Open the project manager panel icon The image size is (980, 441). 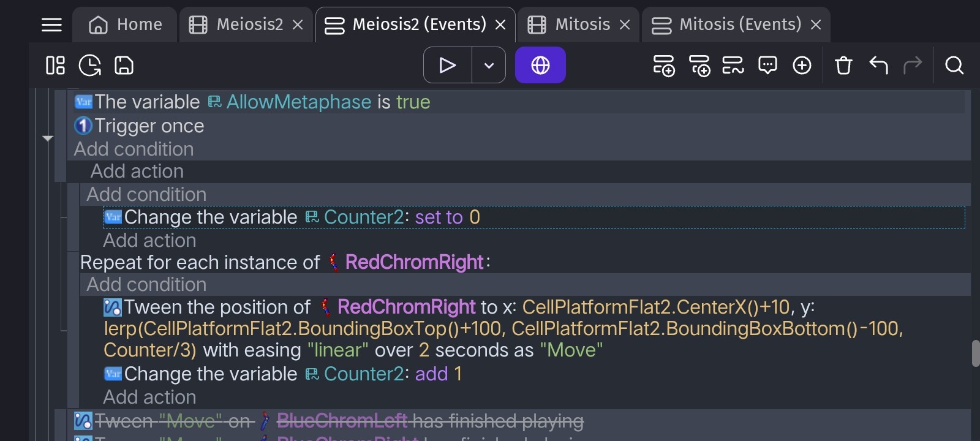55,65
